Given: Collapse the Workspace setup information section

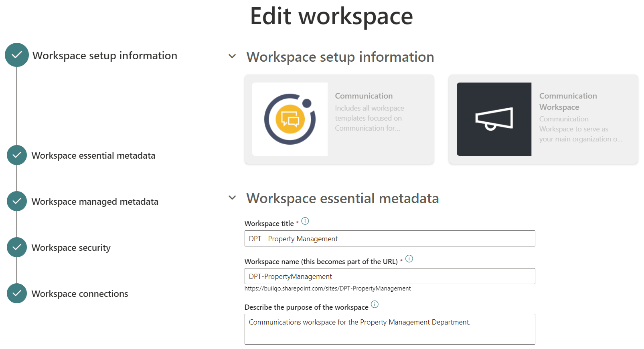Looking at the screenshot, I should click(x=232, y=56).
